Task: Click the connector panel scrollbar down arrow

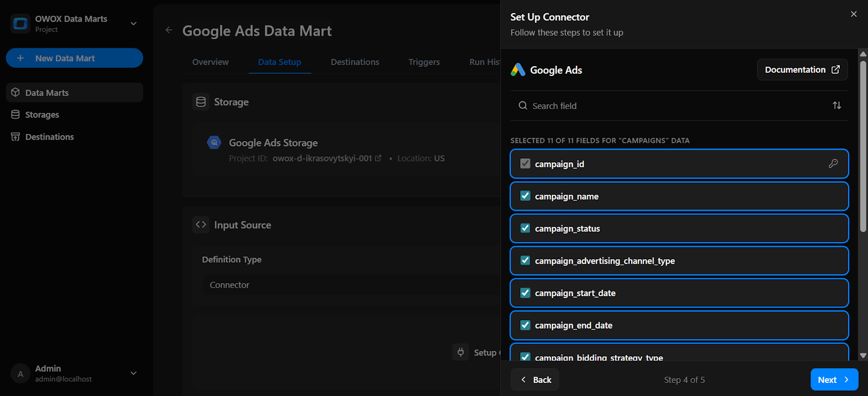Action: (x=863, y=356)
